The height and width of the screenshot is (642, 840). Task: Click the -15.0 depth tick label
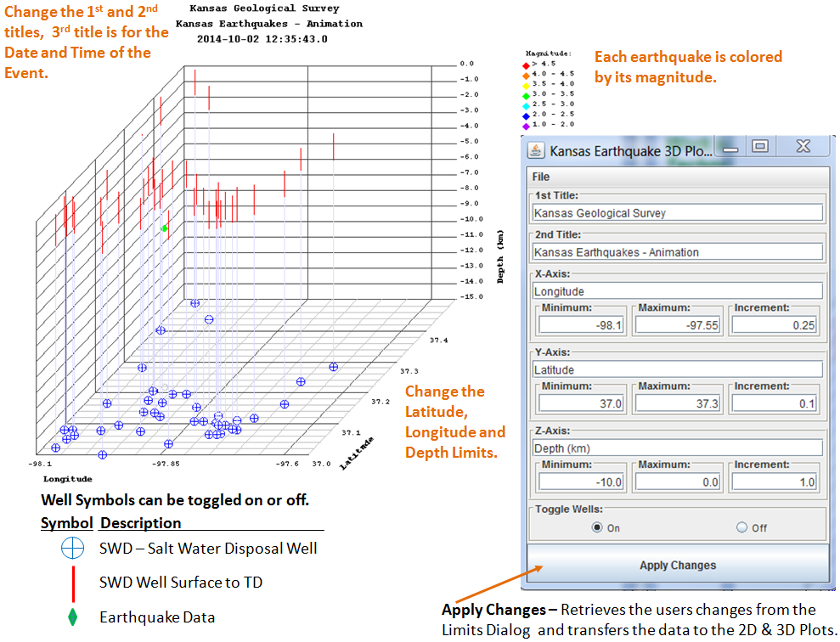471,296
